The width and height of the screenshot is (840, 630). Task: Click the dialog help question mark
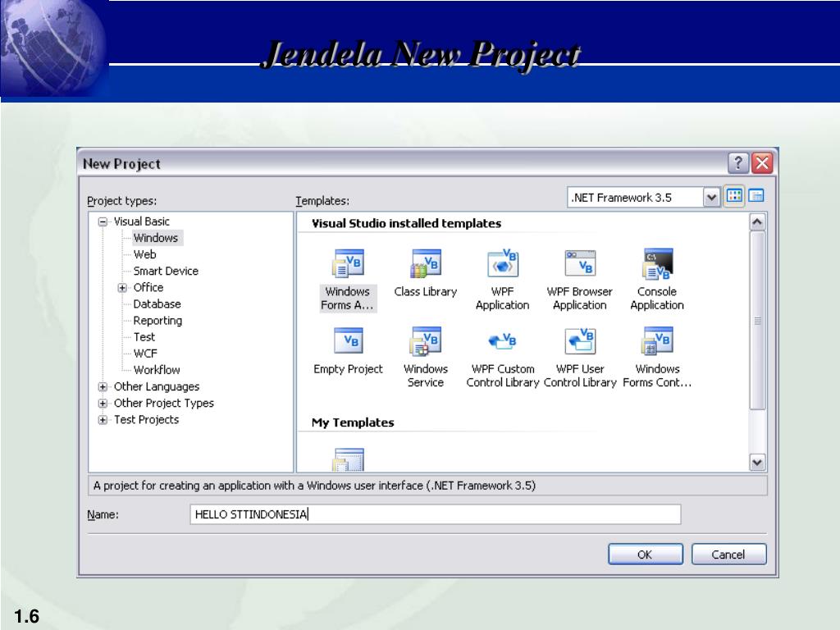click(738, 163)
